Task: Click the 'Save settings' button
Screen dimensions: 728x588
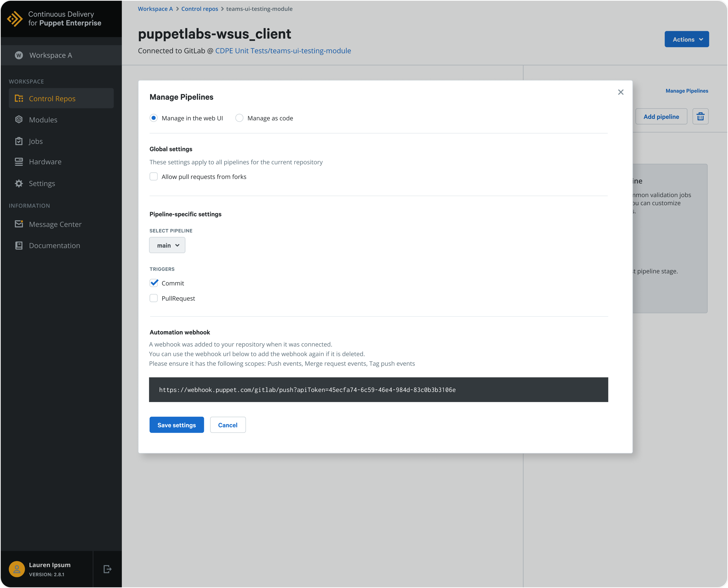Action: coord(176,425)
